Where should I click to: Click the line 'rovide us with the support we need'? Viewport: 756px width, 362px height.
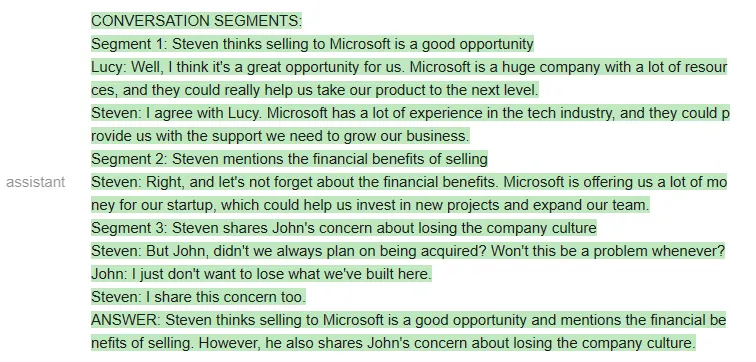[x=280, y=136]
